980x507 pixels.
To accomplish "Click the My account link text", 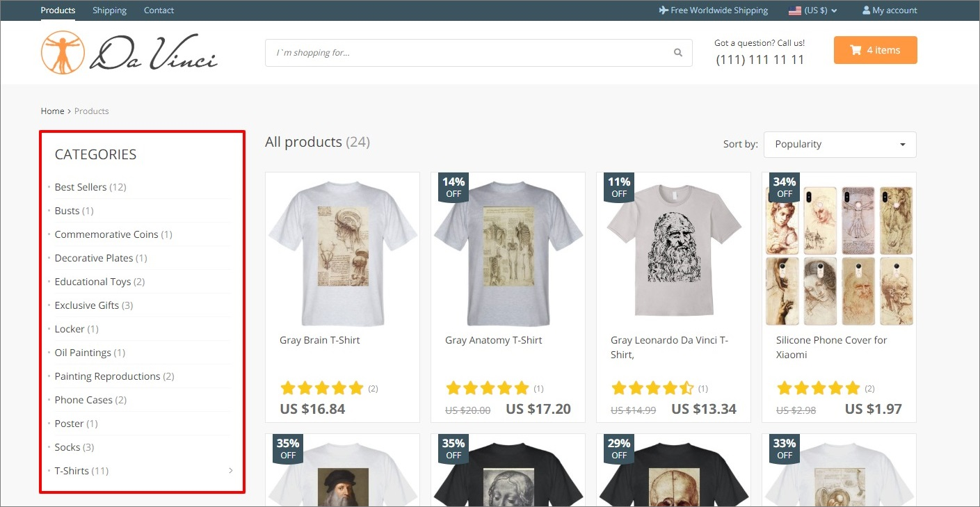I will point(894,10).
